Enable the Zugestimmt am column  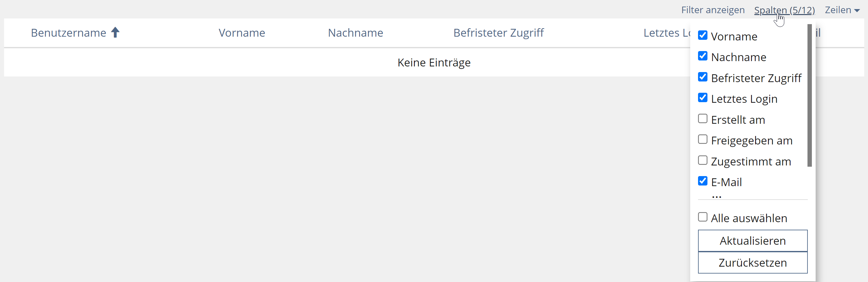(702, 160)
